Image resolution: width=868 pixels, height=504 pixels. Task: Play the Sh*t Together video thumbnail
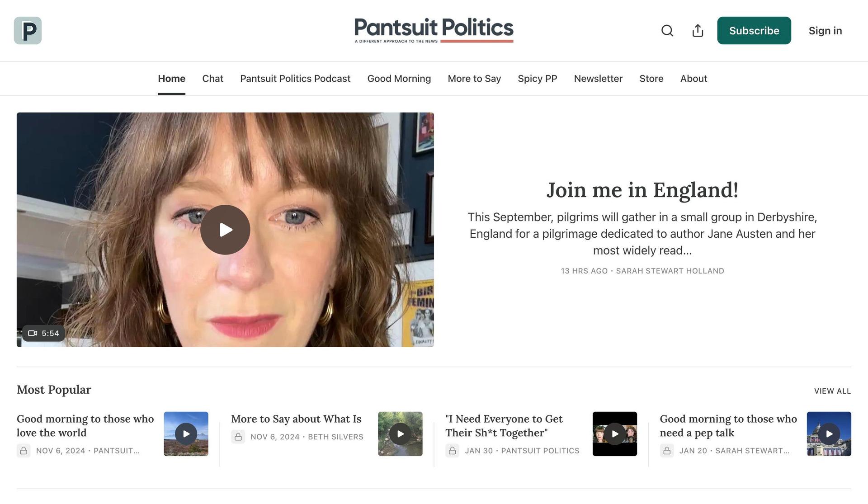[615, 434]
